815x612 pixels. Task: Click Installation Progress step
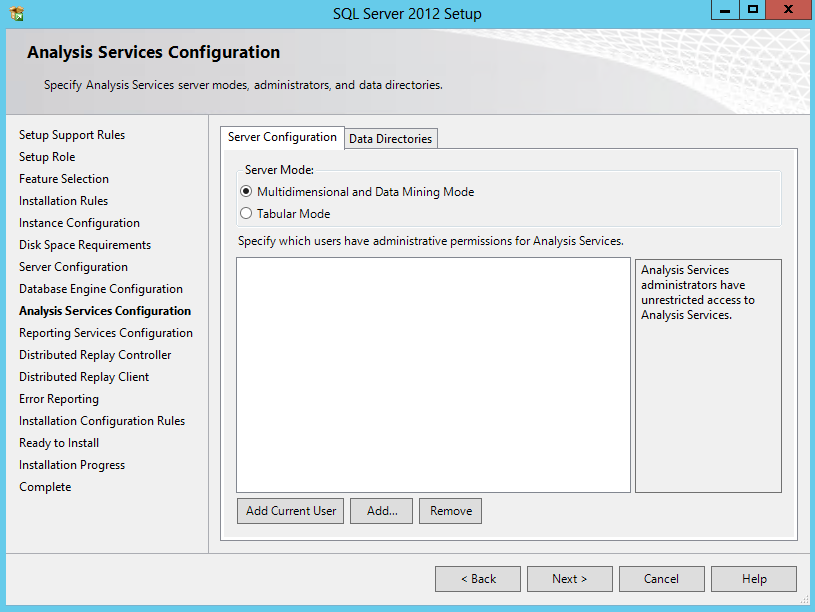pos(72,465)
